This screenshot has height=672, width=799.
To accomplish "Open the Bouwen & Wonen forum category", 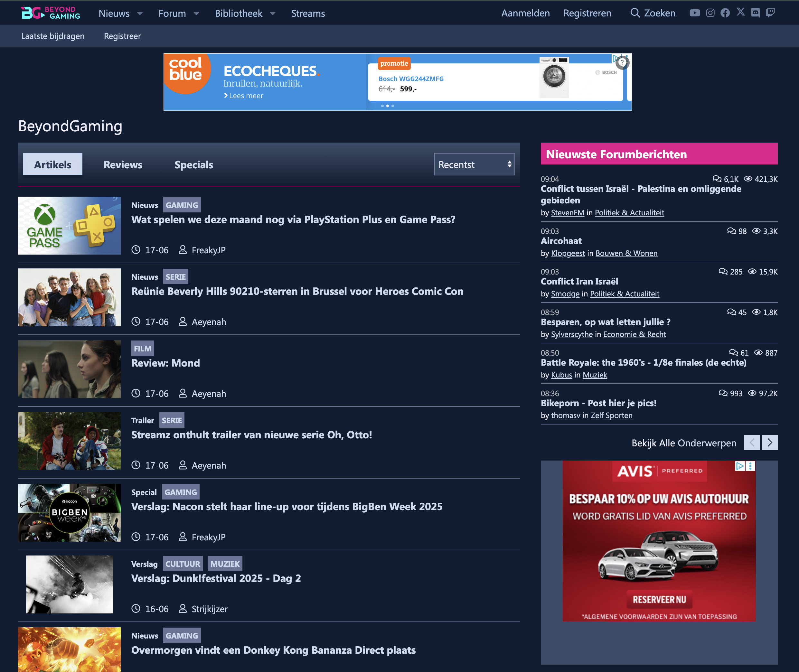I will 626,253.
